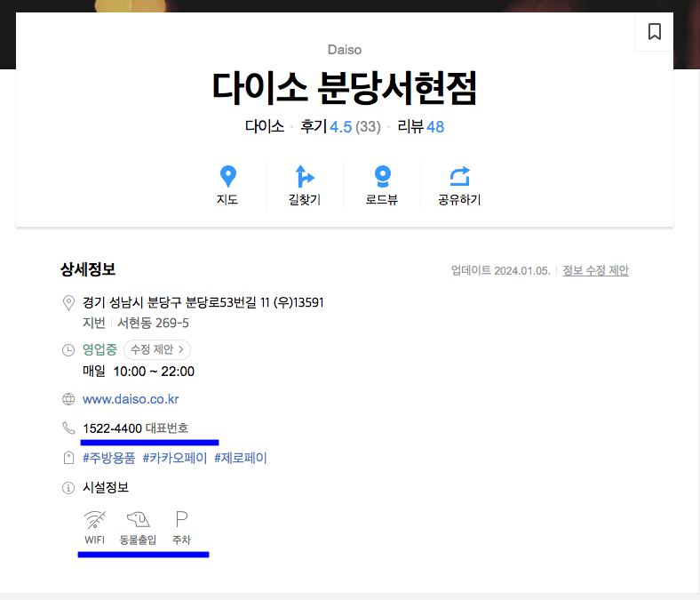Click lot address 서현동 269-5
Viewport: 700px width, 600px height.
153,323
